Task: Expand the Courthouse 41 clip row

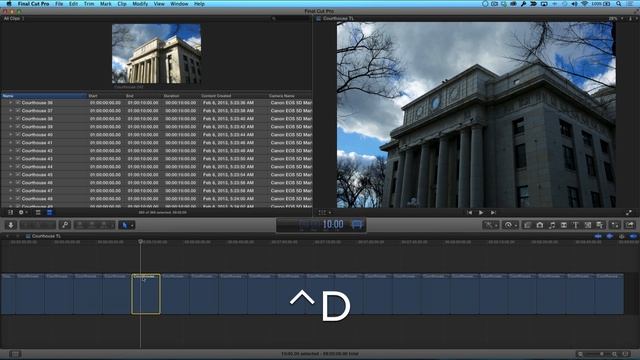Action: point(11,143)
